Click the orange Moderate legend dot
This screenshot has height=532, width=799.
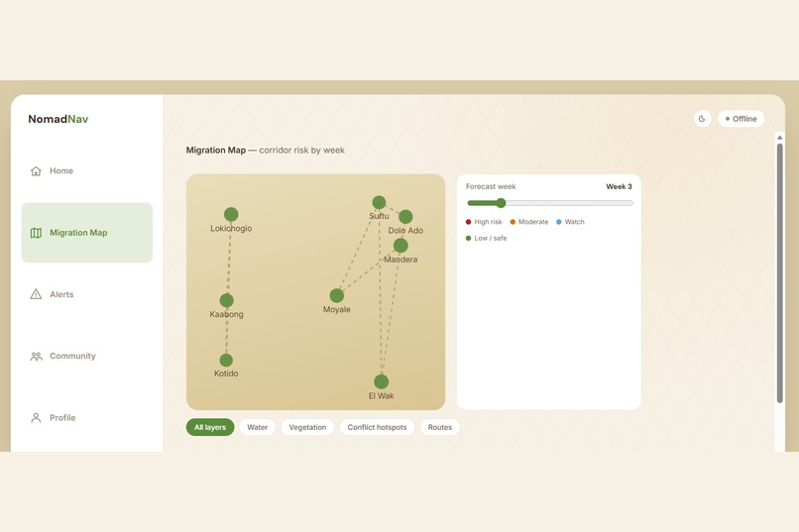pos(513,222)
